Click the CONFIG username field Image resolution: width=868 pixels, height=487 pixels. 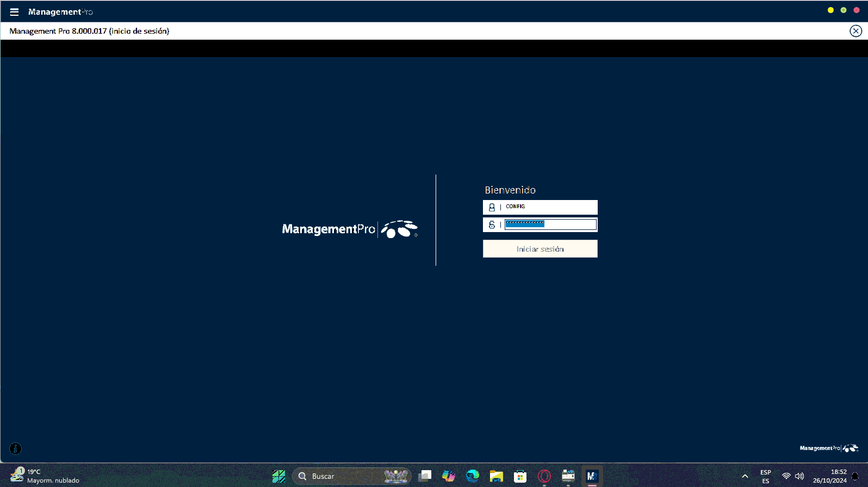coord(549,207)
